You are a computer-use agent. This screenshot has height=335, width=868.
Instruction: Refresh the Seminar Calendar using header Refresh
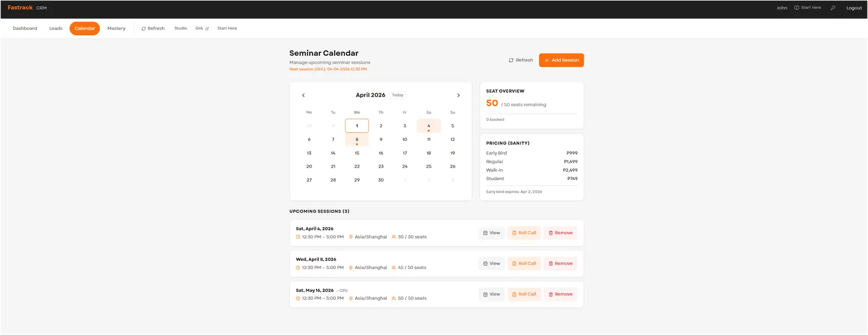coord(521,60)
